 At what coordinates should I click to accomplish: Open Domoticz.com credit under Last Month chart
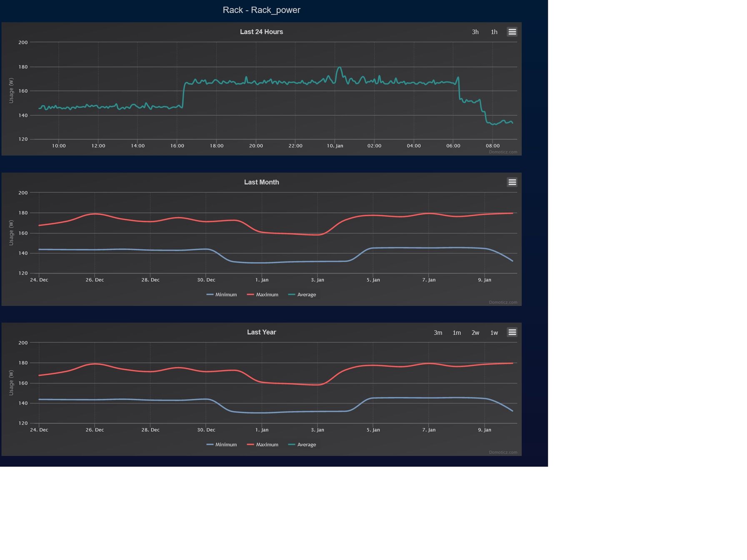(x=503, y=302)
